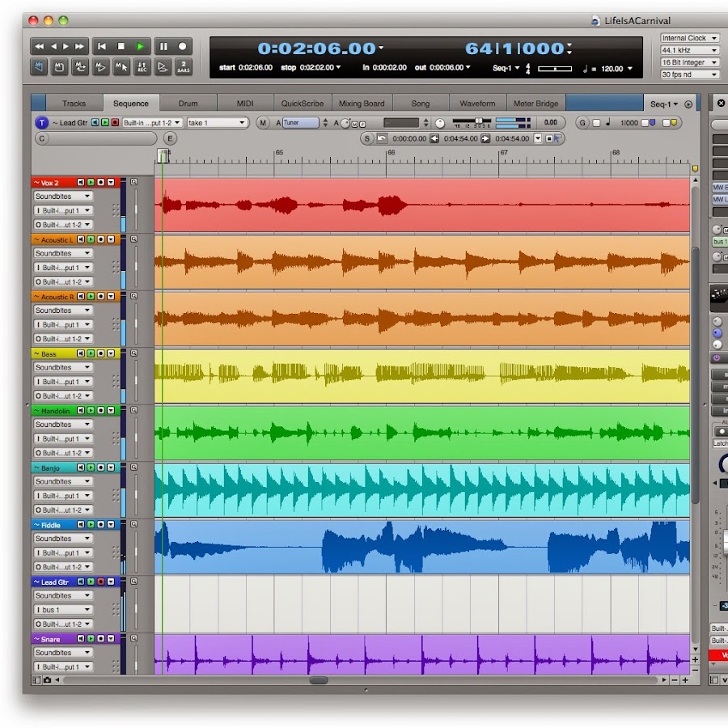This screenshot has width=728, height=728.
Task: Click the round C button below track selector
Action: pos(42,138)
